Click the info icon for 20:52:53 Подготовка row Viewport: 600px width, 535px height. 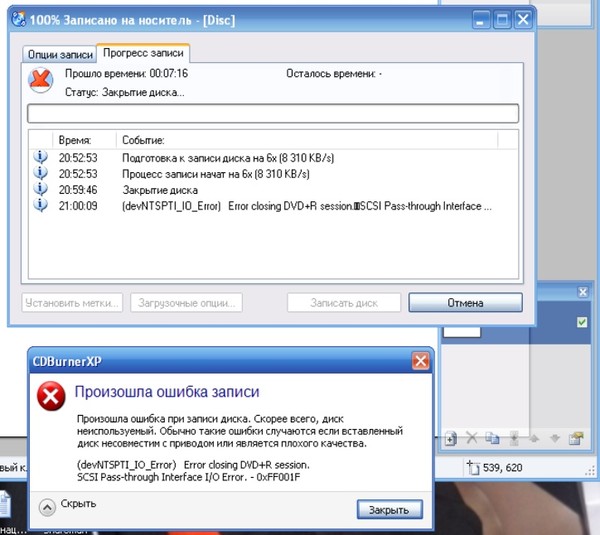point(40,157)
